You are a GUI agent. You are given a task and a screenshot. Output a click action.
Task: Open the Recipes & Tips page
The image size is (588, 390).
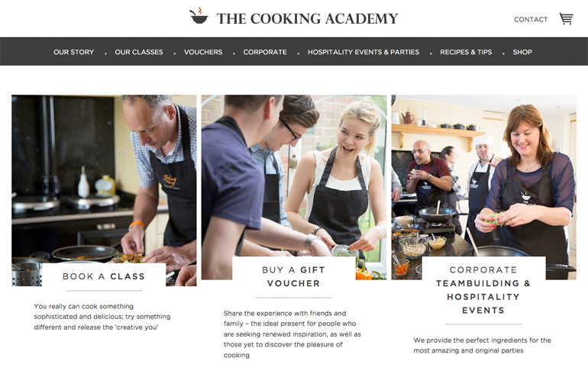pos(466,52)
